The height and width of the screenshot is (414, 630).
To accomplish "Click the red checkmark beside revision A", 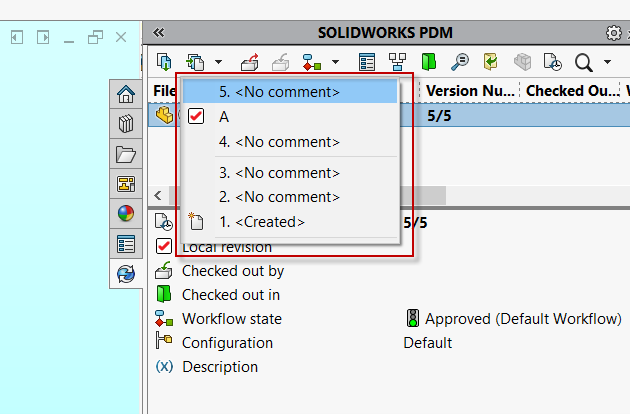I will (196, 116).
